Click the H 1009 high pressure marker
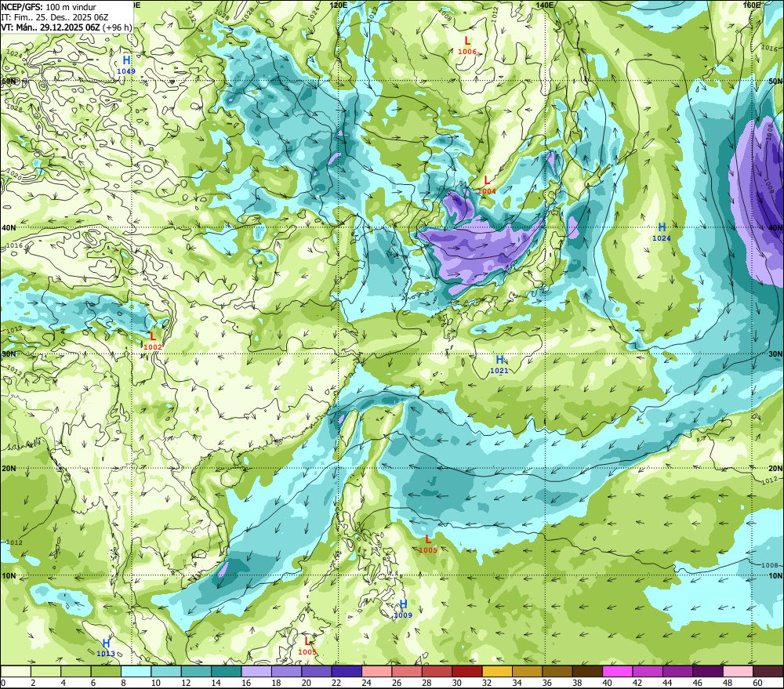Image resolution: width=784 pixels, height=689 pixels. pos(403,609)
